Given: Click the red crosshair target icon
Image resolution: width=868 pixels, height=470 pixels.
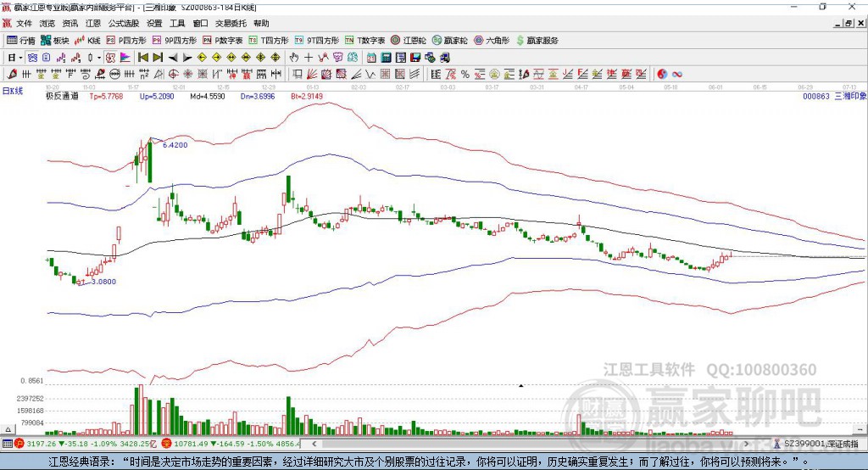Looking at the screenshot, I should point(173,75).
